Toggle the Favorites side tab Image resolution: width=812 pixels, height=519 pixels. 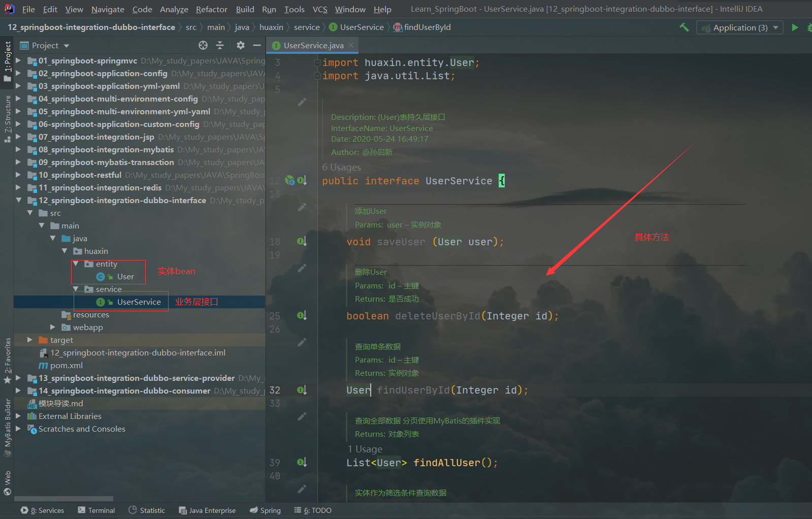tap(7, 361)
